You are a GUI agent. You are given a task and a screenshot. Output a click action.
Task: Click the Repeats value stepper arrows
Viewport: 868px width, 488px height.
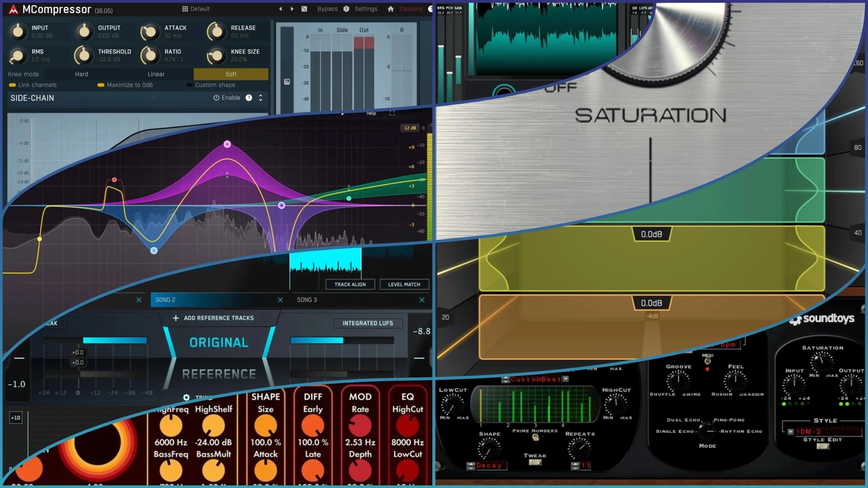[x=575, y=466]
